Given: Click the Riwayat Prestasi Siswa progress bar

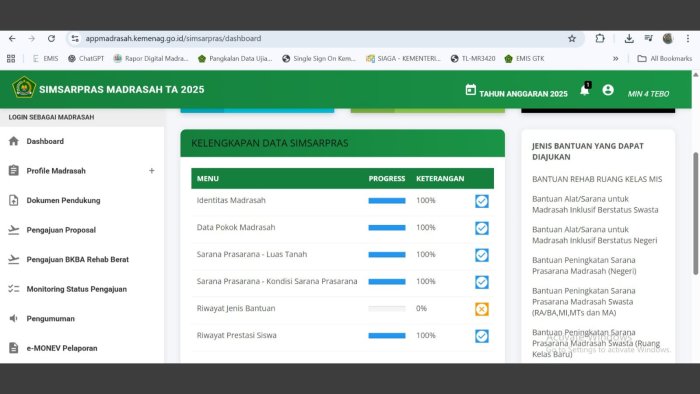Looking at the screenshot, I should 387,336.
